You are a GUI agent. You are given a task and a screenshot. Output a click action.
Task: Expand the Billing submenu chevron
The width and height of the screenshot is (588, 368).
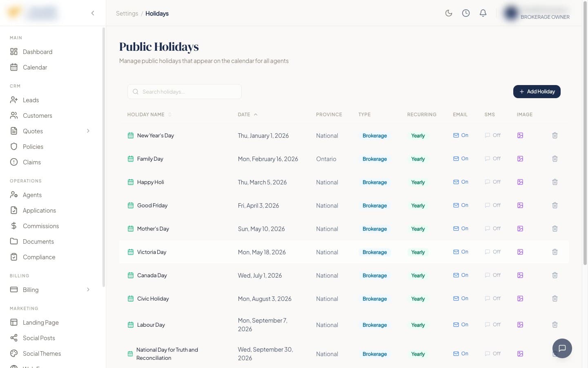[x=88, y=289]
